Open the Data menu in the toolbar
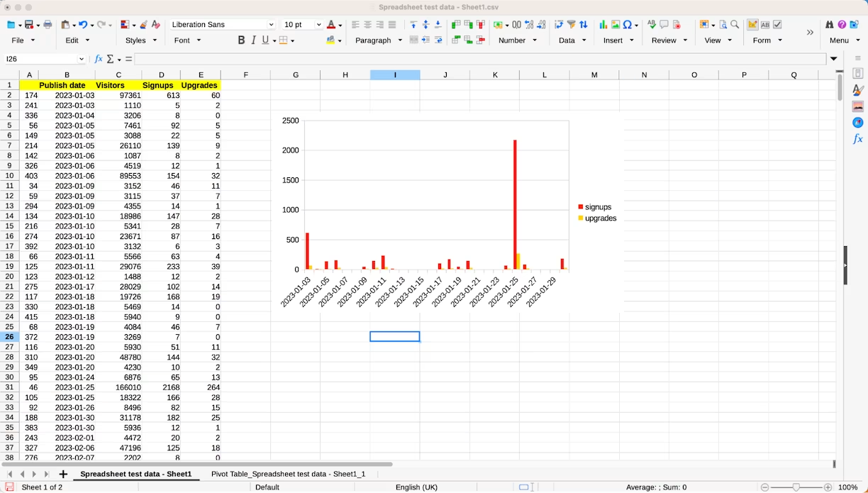The image size is (868, 493). (567, 40)
